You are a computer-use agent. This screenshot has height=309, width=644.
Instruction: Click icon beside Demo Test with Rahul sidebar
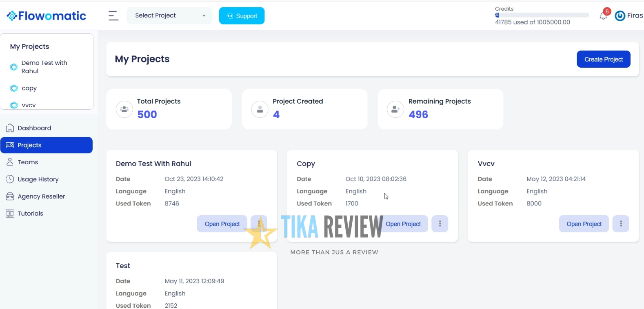click(x=14, y=67)
